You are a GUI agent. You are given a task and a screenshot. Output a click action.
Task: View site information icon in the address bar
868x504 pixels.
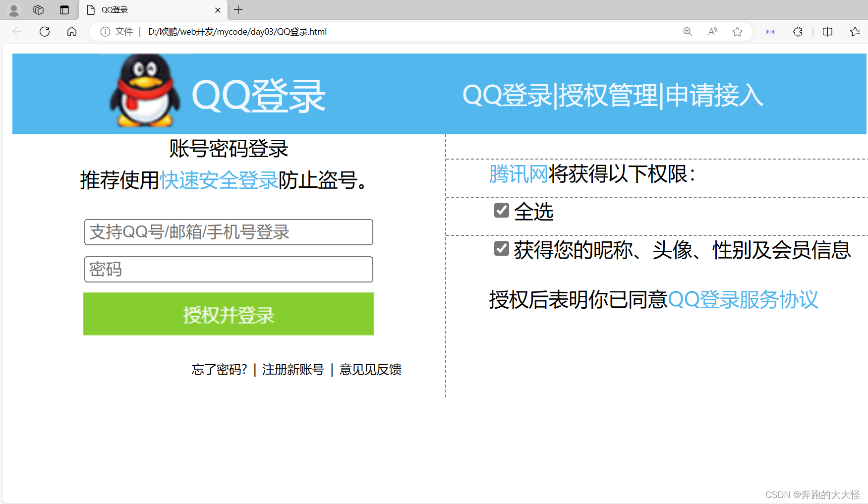[105, 32]
